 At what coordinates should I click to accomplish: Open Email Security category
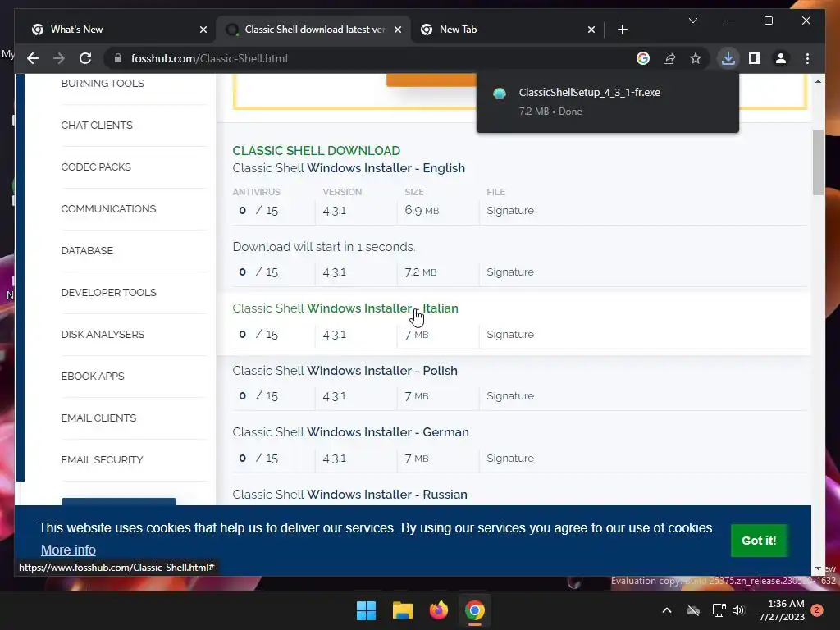point(102,459)
